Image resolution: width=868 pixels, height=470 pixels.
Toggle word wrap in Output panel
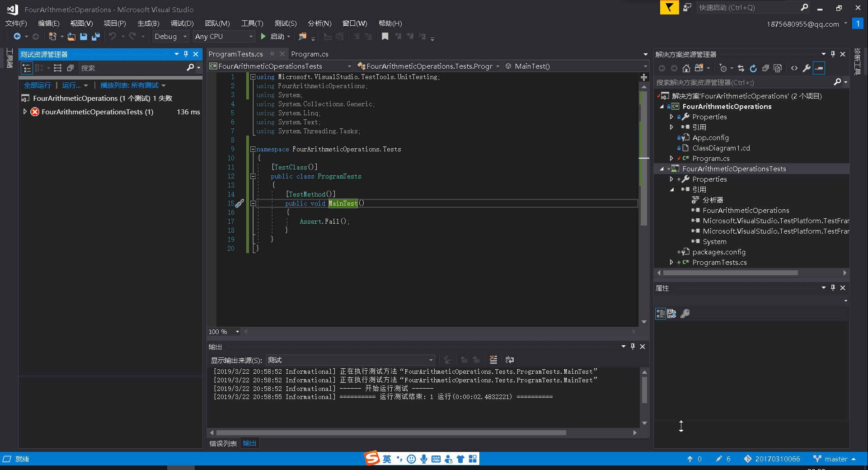click(x=510, y=360)
